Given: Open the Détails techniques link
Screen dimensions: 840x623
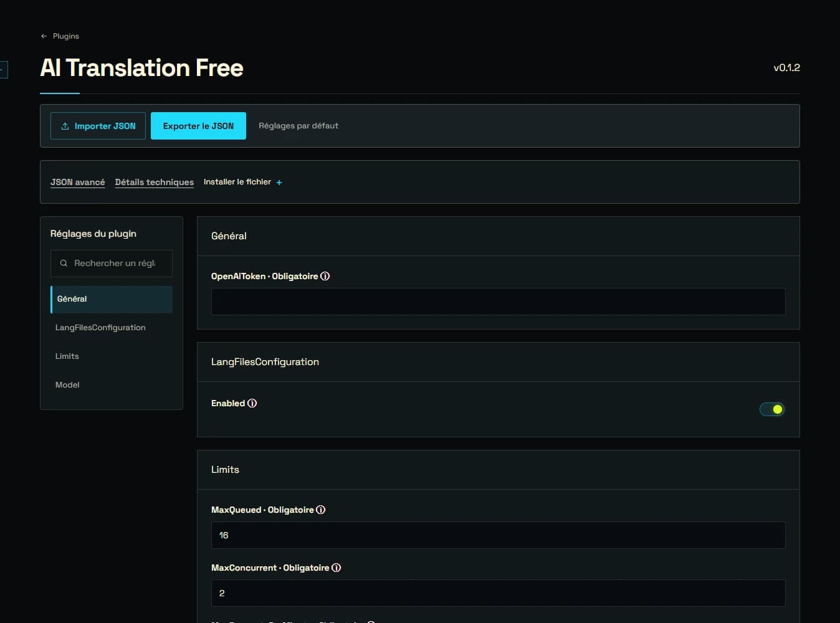Looking at the screenshot, I should pyautogui.click(x=155, y=182).
